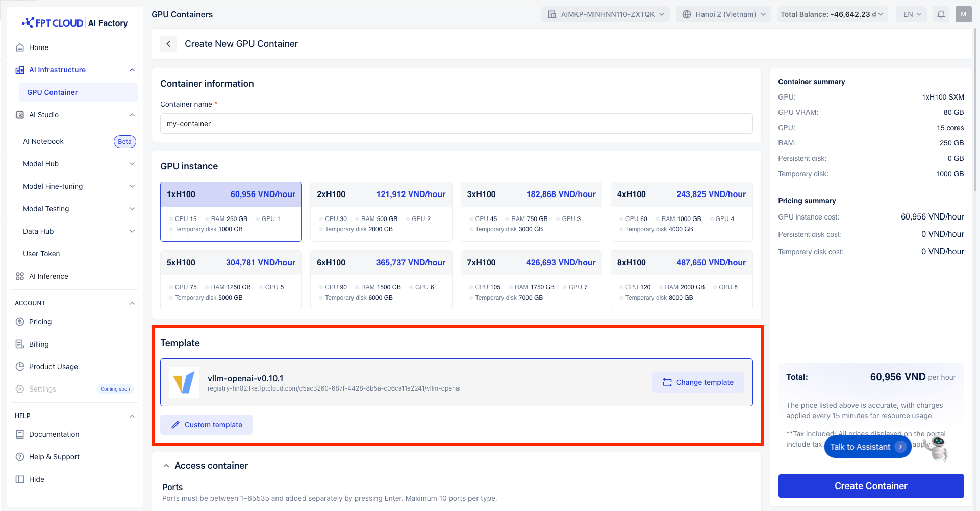Click the Change template button
This screenshot has width=980, height=511.
[697, 382]
